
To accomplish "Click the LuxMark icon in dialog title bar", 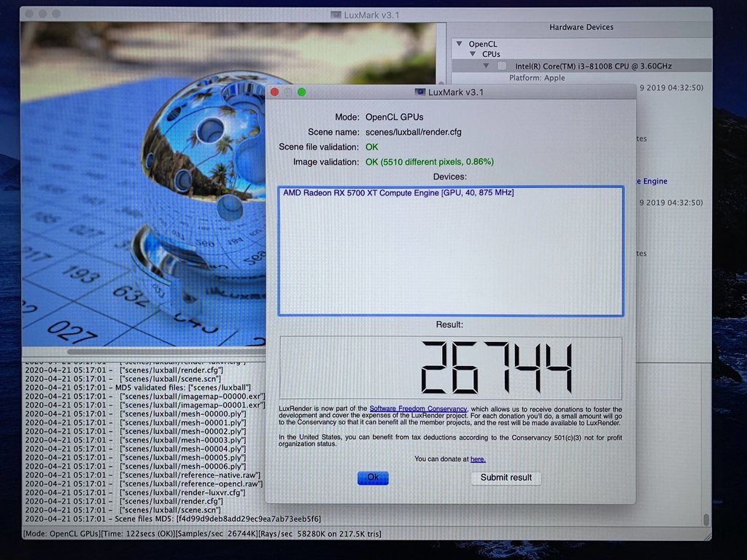I will click(x=419, y=92).
